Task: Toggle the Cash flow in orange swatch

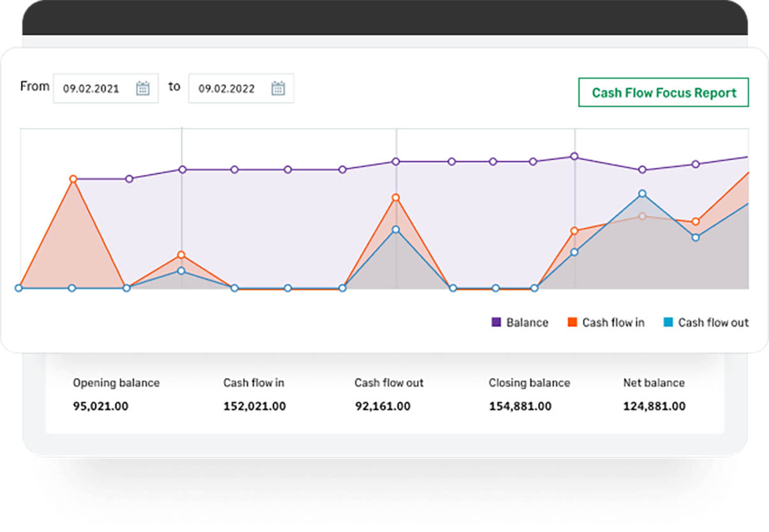Action: click(x=572, y=322)
